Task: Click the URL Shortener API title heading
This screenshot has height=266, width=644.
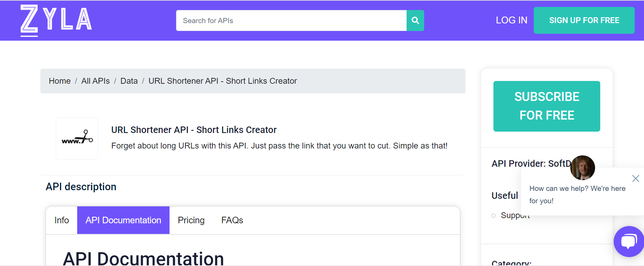Action: point(194,130)
